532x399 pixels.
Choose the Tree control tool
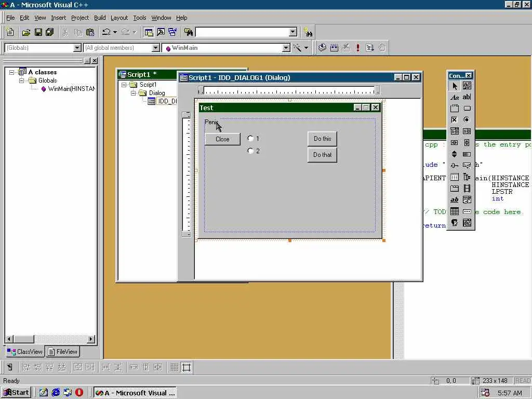coord(467,177)
